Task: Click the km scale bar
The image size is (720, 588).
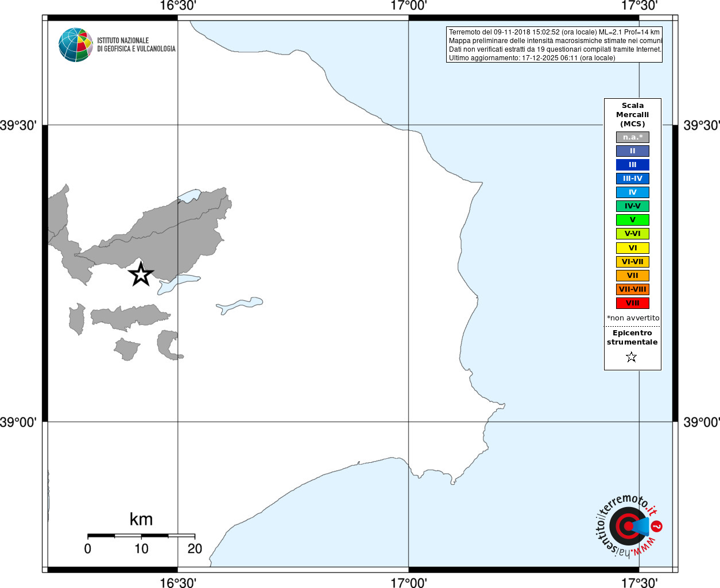Action: [x=141, y=535]
